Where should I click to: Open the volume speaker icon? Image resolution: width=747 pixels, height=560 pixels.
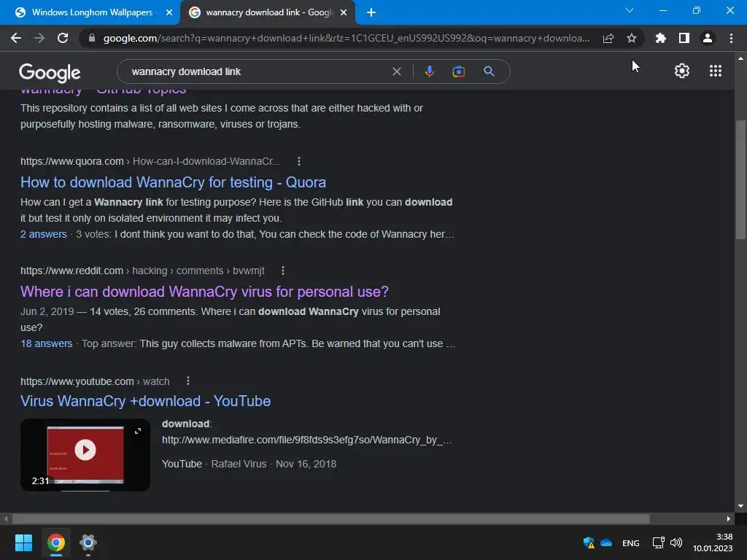[x=676, y=542]
